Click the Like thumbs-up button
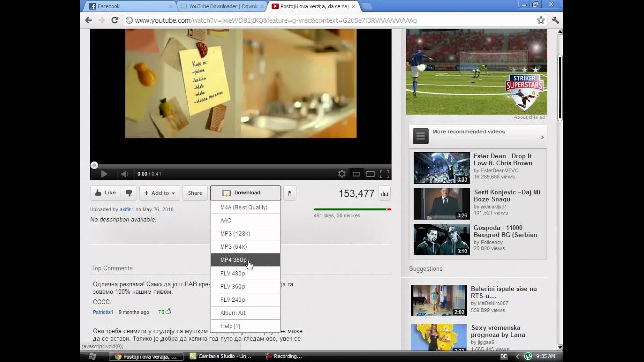The height and width of the screenshot is (362, 644). coord(105,193)
